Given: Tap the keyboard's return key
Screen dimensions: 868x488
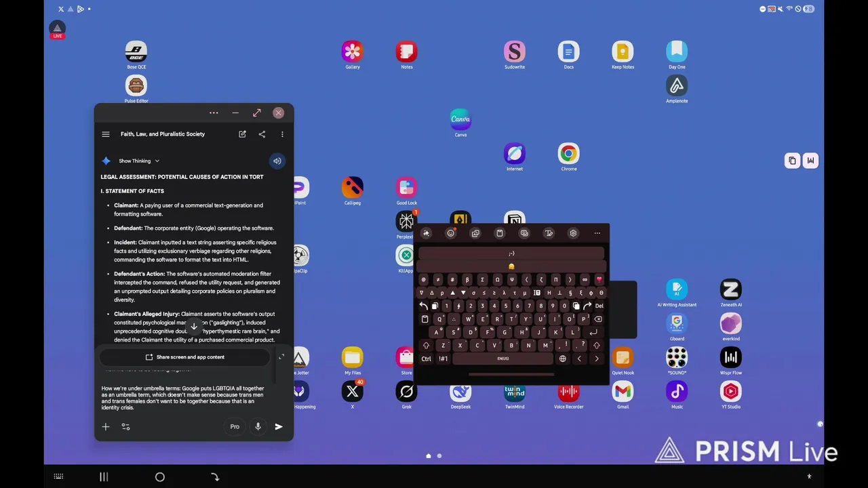Looking at the screenshot, I should 593,333.
